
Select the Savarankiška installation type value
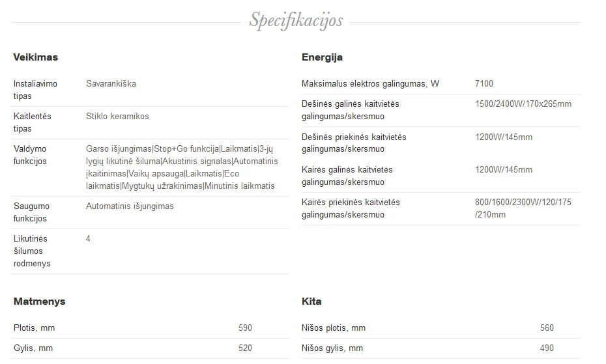click(111, 83)
